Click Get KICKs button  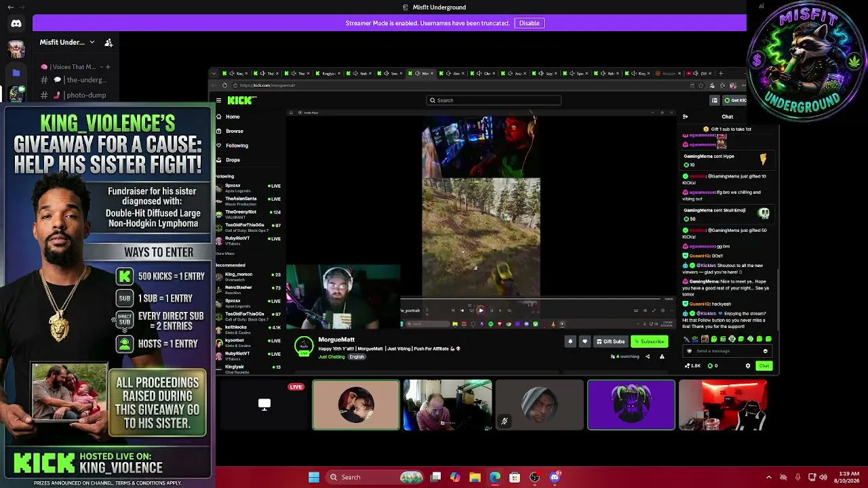[x=735, y=100]
